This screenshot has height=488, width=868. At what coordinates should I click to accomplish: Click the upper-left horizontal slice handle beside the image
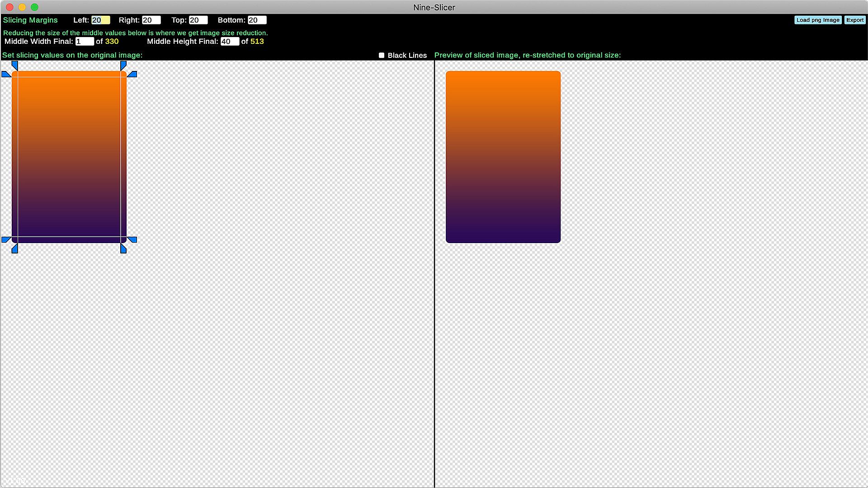pos(6,74)
